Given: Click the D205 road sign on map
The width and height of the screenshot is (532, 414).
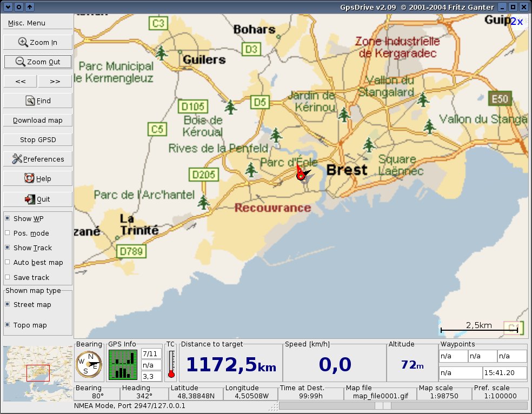Looking at the screenshot, I should coord(204,175).
